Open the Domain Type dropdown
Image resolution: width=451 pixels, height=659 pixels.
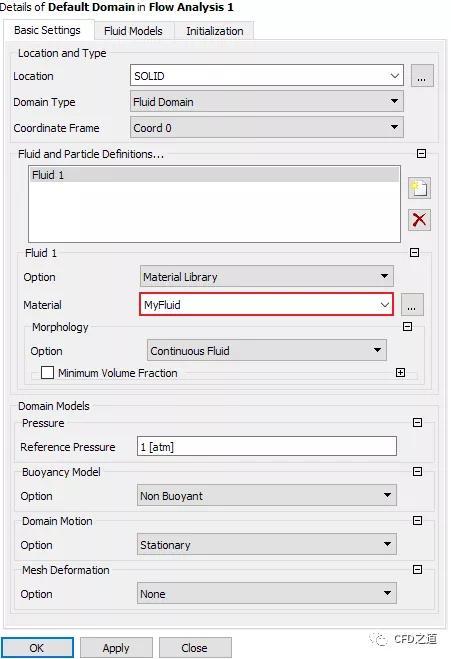266,101
